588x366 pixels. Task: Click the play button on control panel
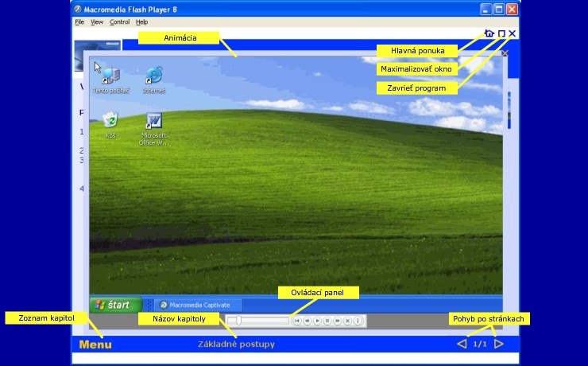317,321
